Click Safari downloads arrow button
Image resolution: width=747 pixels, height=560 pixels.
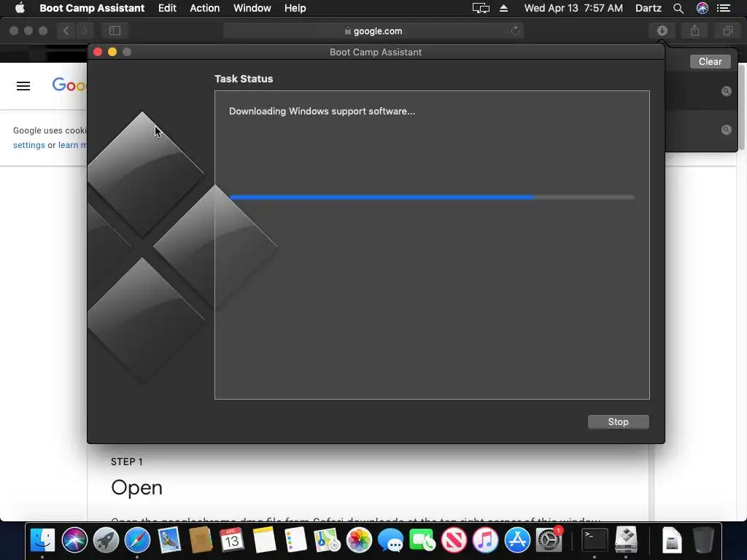click(x=662, y=31)
